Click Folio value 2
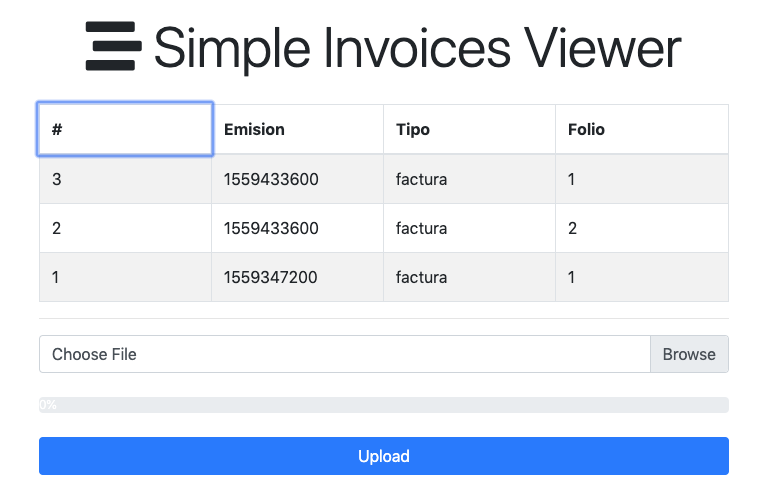This screenshot has height=502, width=765. click(642, 228)
